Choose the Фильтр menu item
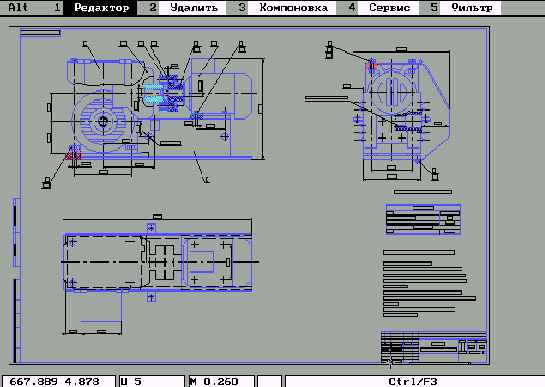This screenshot has height=387, width=545. 471,7
